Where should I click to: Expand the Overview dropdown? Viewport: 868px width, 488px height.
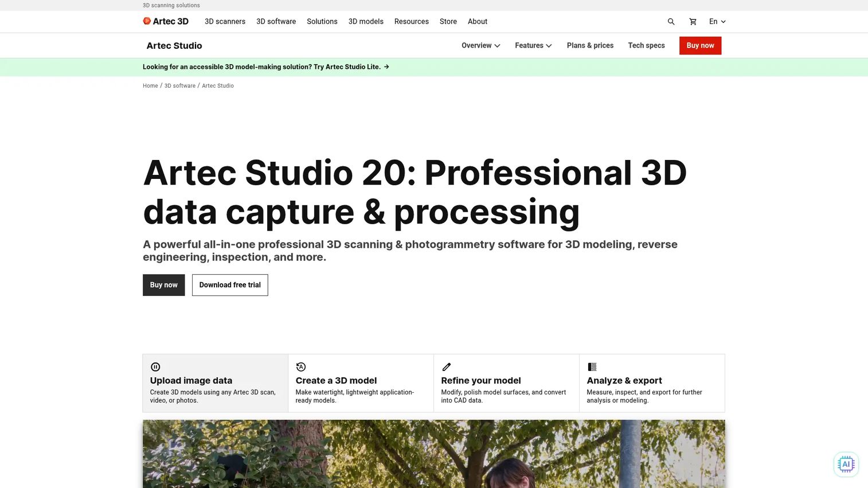pyautogui.click(x=481, y=45)
